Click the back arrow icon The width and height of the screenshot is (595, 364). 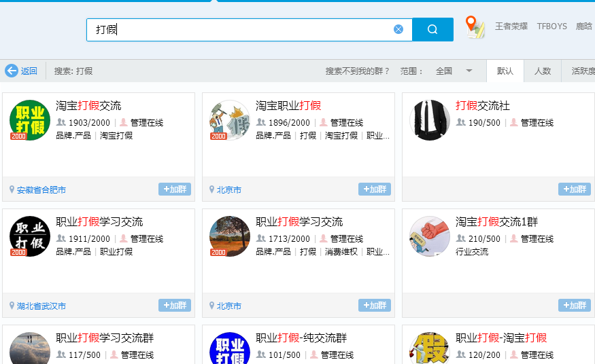tap(12, 71)
